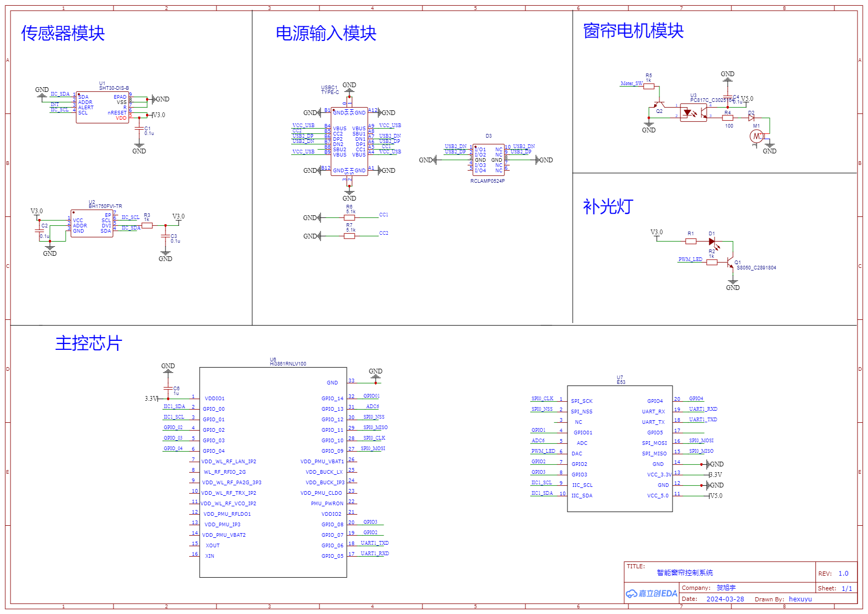Select the XIN pin label
Screen dimensions: 868x614
pos(210,556)
